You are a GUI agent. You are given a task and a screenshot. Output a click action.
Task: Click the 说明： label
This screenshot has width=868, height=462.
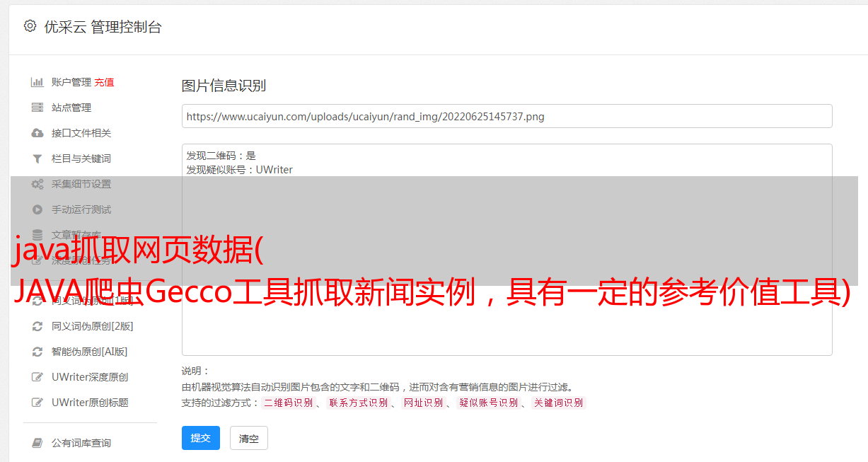(196, 371)
